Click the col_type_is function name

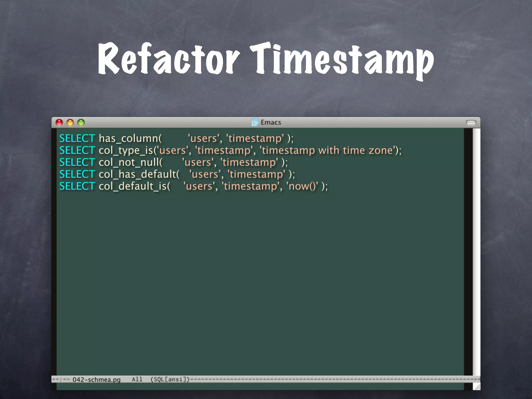point(126,151)
